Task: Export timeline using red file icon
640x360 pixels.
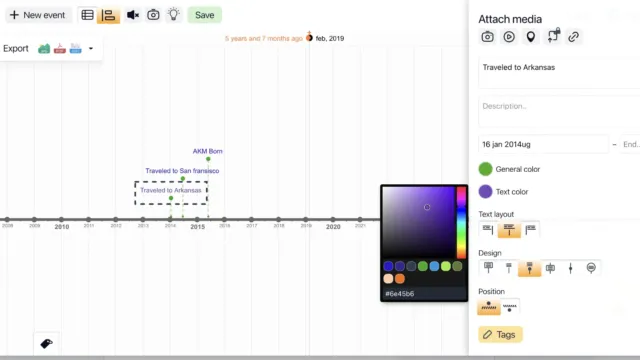Action: [x=60, y=49]
